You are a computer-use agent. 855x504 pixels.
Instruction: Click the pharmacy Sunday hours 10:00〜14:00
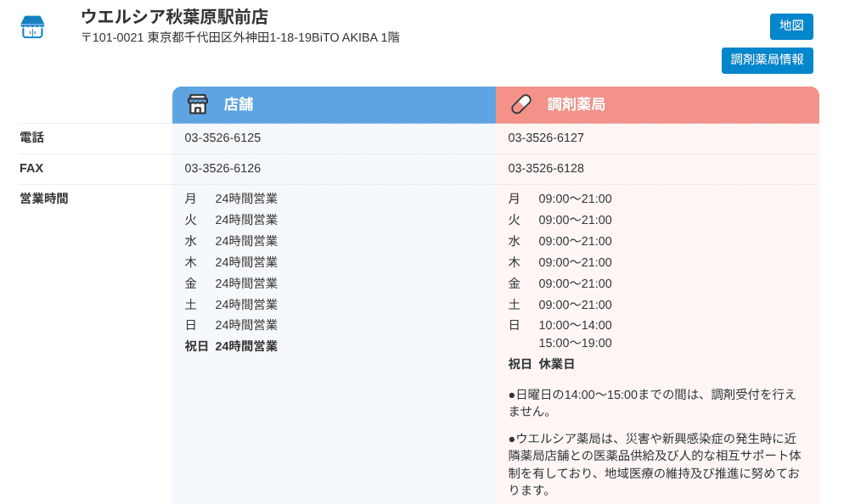tap(575, 325)
